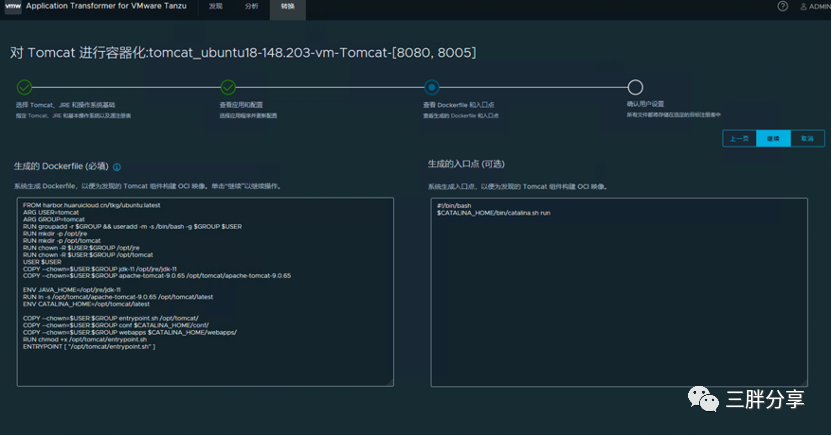The image size is (832, 436).
Task: Click the Dockerfile text area resize handle
Action: coord(390,382)
